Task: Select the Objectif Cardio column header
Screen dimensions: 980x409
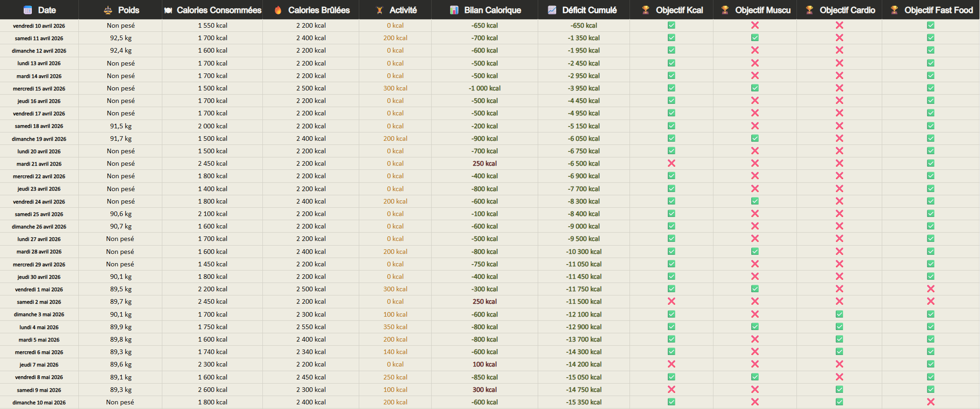Action: point(839,10)
